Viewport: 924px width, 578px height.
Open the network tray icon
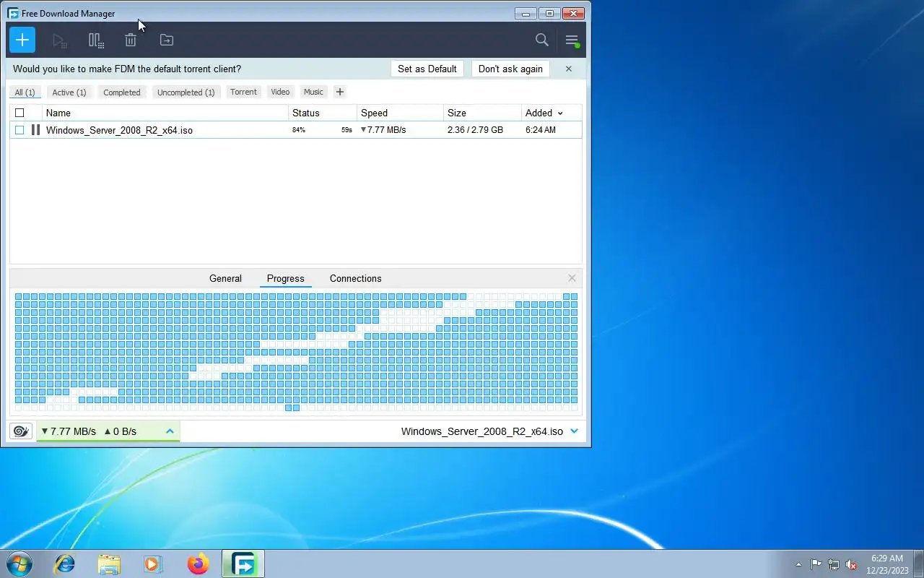point(834,564)
